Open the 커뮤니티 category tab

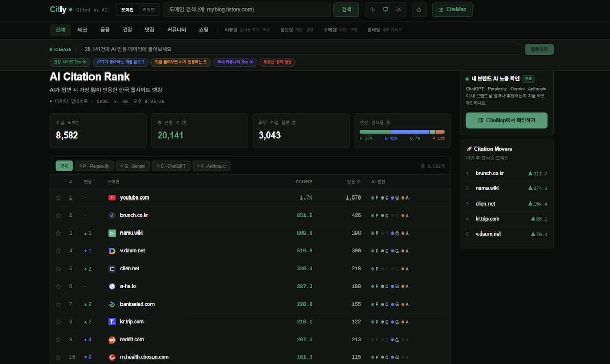click(176, 30)
